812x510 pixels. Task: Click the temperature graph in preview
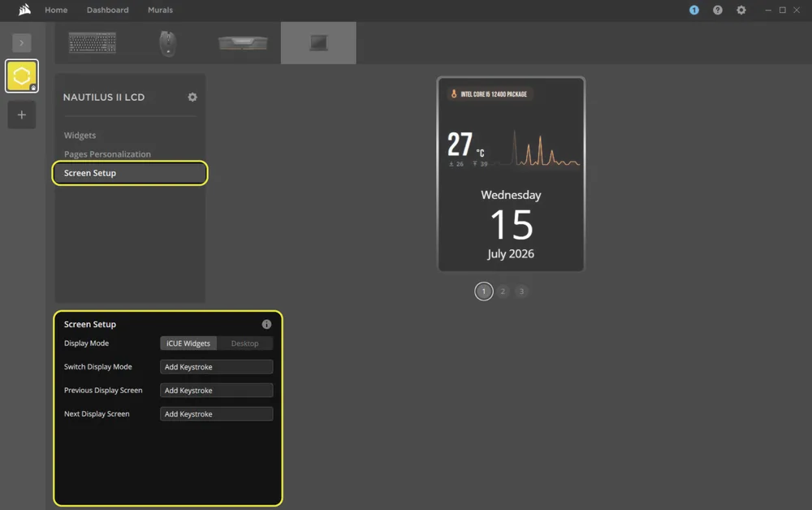pos(537,148)
